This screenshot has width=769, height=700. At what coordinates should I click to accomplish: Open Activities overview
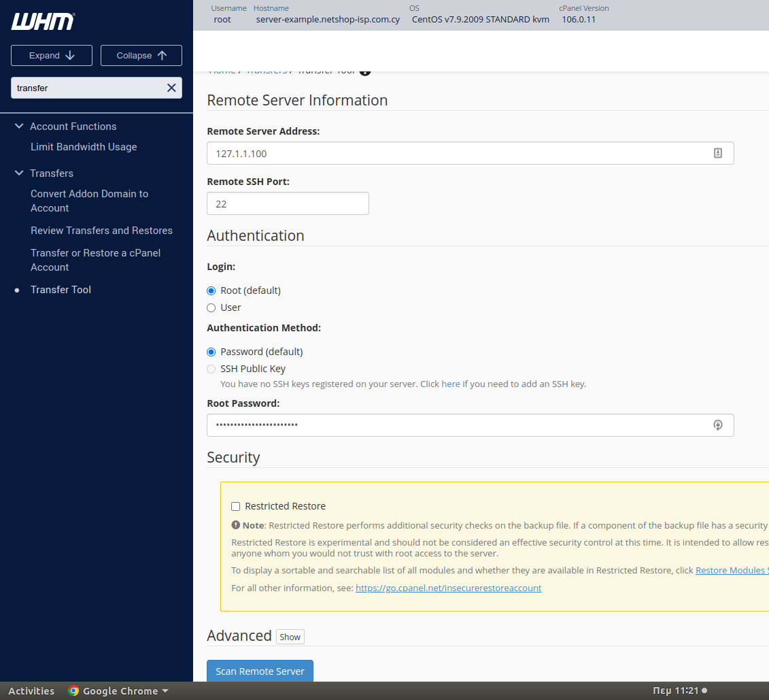click(x=31, y=690)
